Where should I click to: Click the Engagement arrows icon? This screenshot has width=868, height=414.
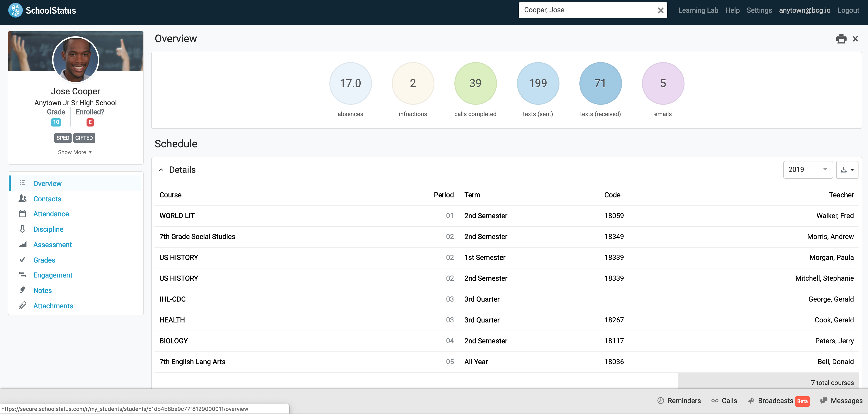click(x=22, y=275)
